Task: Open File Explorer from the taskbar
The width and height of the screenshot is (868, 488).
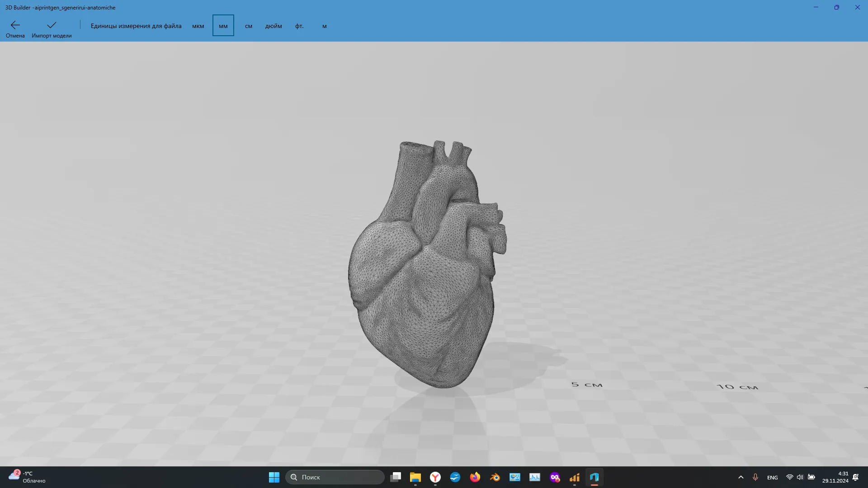Action: 415,477
